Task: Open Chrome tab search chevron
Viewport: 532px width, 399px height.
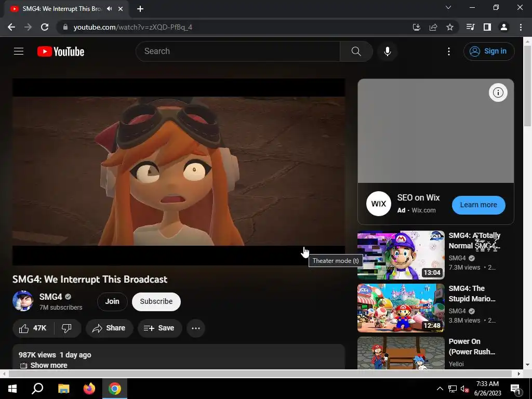Action: (x=448, y=7)
